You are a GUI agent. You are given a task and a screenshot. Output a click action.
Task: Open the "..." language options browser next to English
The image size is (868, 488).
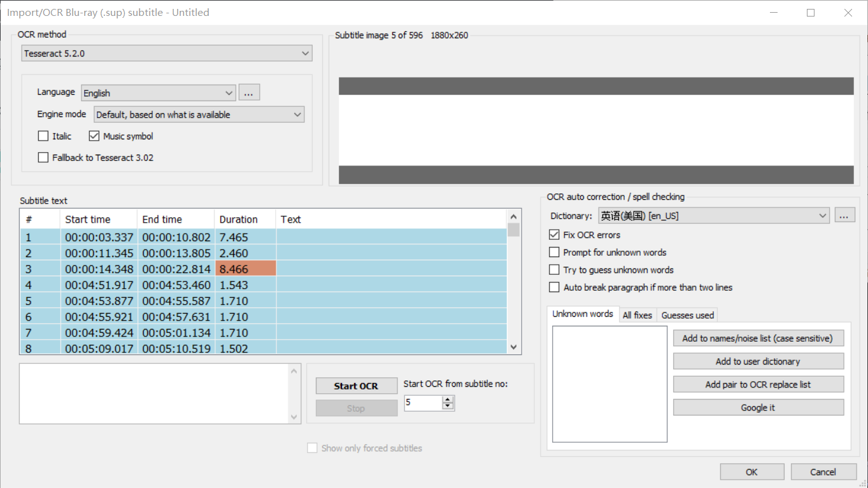pyautogui.click(x=249, y=92)
